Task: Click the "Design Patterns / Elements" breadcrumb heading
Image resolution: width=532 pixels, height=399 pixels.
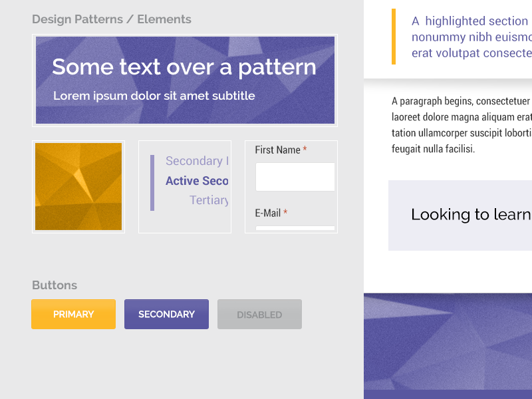Action: [111, 19]
